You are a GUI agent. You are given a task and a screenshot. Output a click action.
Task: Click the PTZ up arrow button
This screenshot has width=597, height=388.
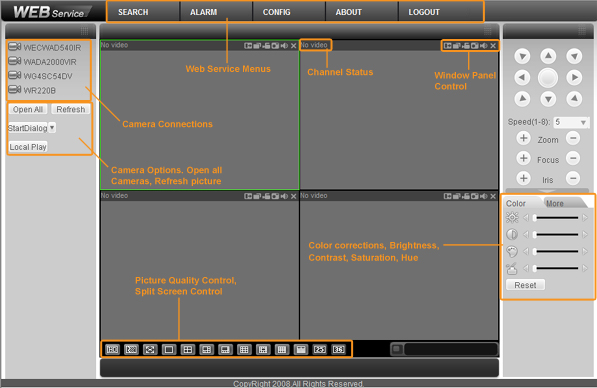tap(548, 56)
